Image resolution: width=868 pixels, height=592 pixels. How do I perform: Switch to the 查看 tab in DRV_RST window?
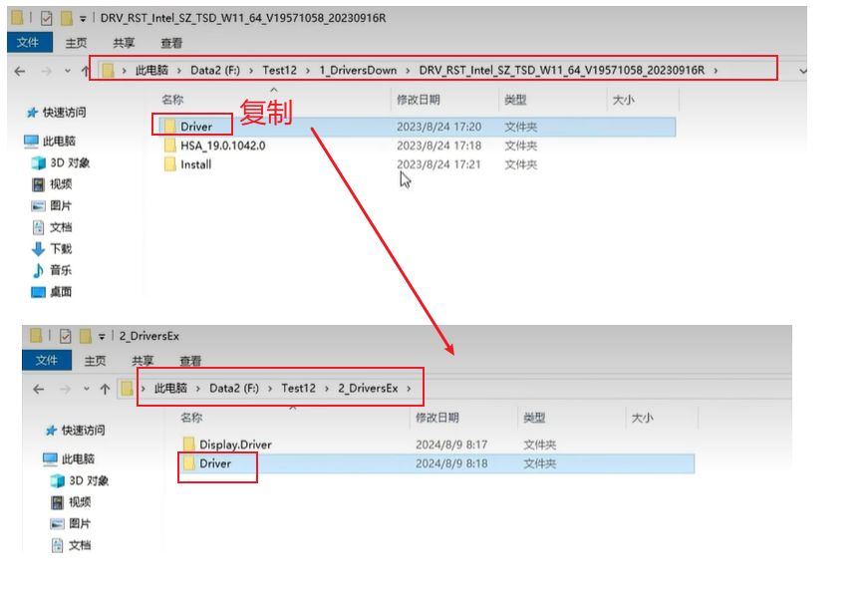pyautogui.click(x=171, y=43)
